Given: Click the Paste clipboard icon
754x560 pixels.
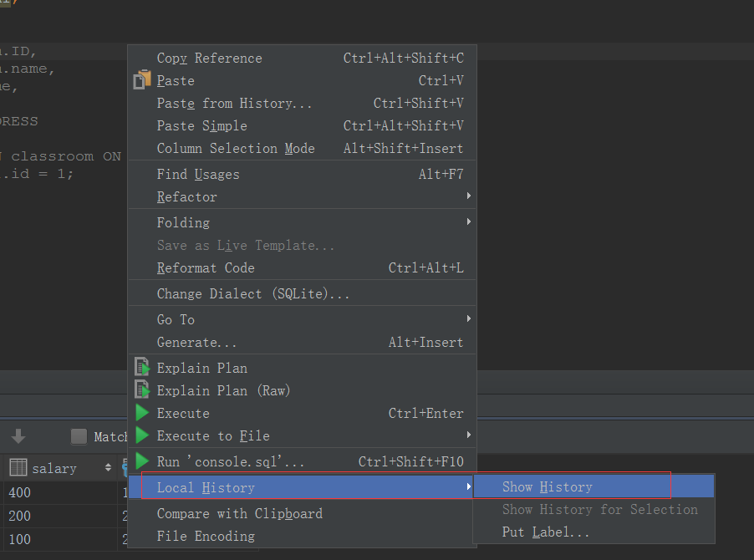Looking at the screenshot, I should [142, 79].
